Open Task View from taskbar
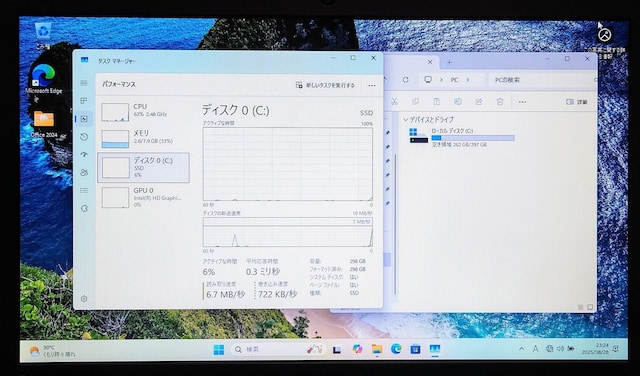 (x=337, y=349)
